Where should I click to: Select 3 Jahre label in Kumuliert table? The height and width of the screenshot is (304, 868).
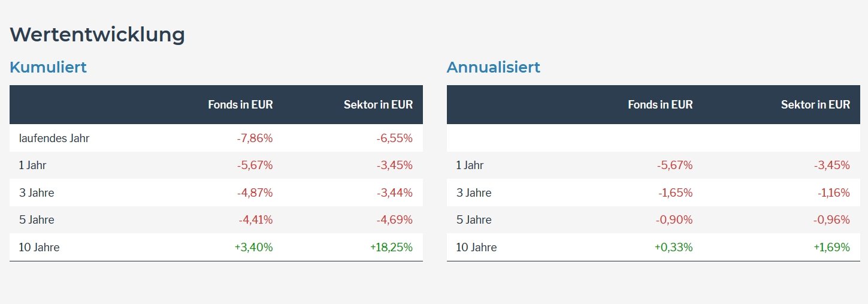(x=37, y=193)
